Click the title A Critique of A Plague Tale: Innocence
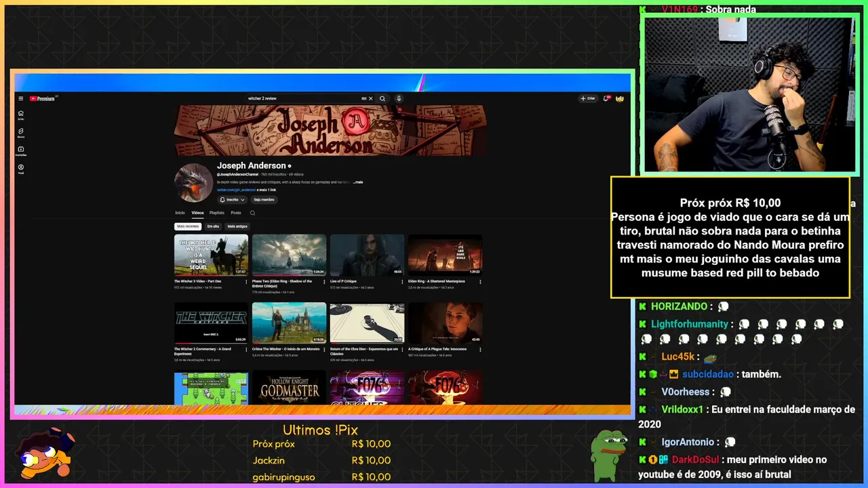Image resolution: width=868 pixels, height=488 pixels. coord(437,349)
